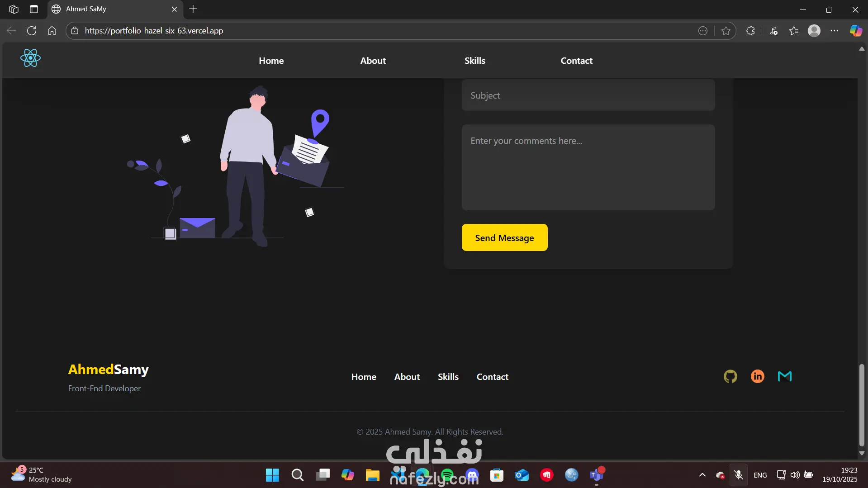868x488 pixels.
Task: Open the weather widget showing 25°C
Action: (42, 474)
